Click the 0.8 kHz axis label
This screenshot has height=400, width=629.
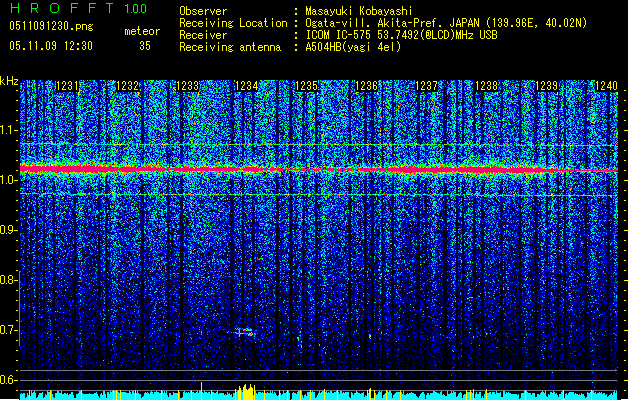click(9, 280)
